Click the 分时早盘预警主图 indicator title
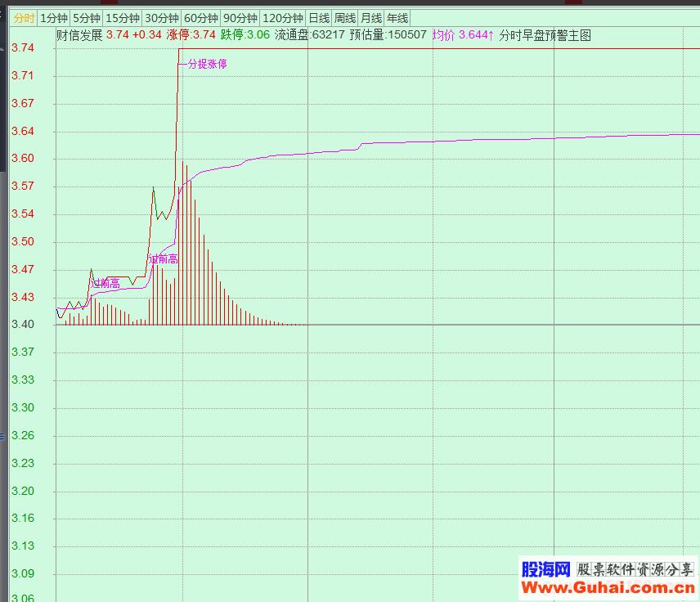Image resolution: width=700 pixels, height=602 pixels. (x=545, y=35)
